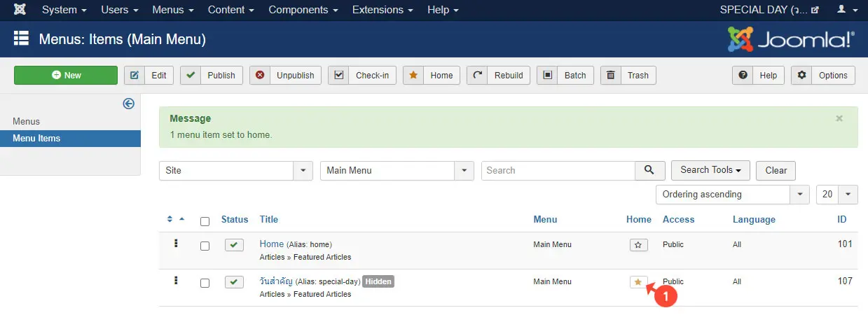Tick the checkbox for special-day item
868x329 pixels.
pos(205,283)
